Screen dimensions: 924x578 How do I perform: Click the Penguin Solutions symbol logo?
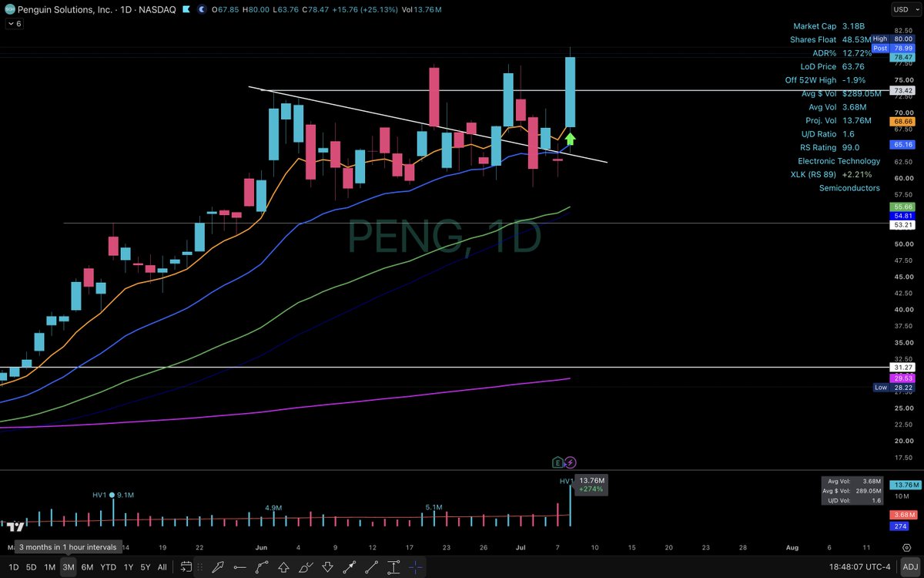[8, 8]
